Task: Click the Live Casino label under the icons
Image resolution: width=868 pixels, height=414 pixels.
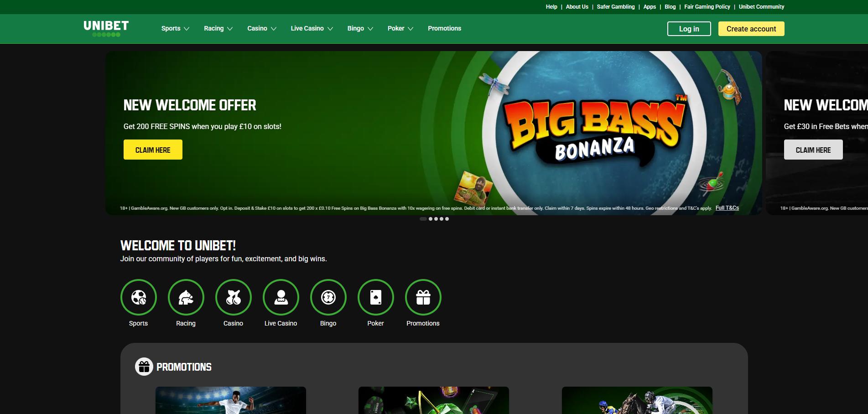Action: [x=281, y=323]
